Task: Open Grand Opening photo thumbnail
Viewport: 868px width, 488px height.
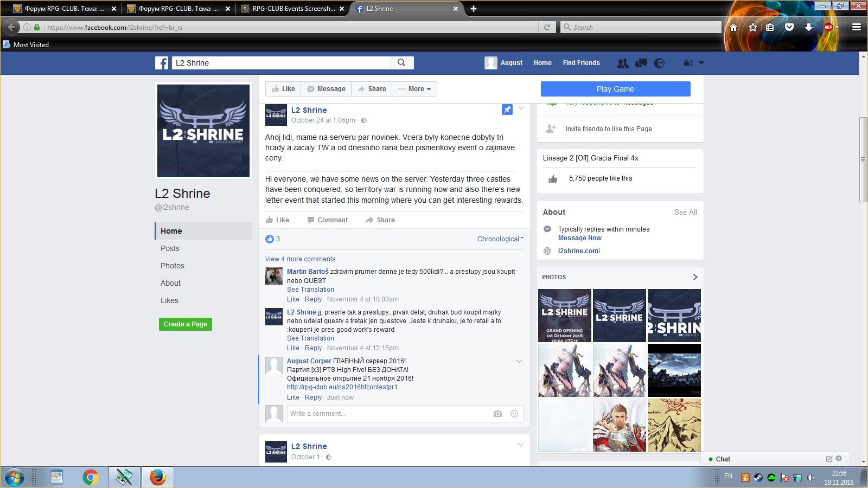Action: pos(564,316)
